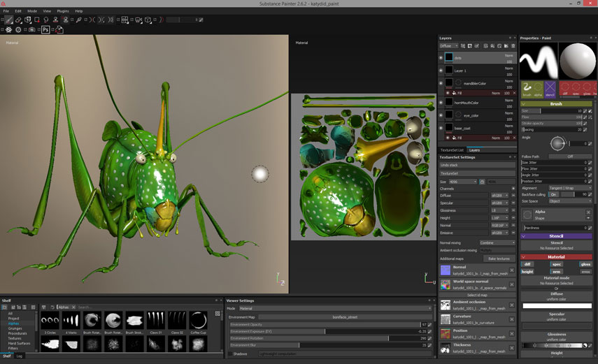
Task: Toggle the spec material channel button
Action: pyautogui.click(x=557, y=264)
